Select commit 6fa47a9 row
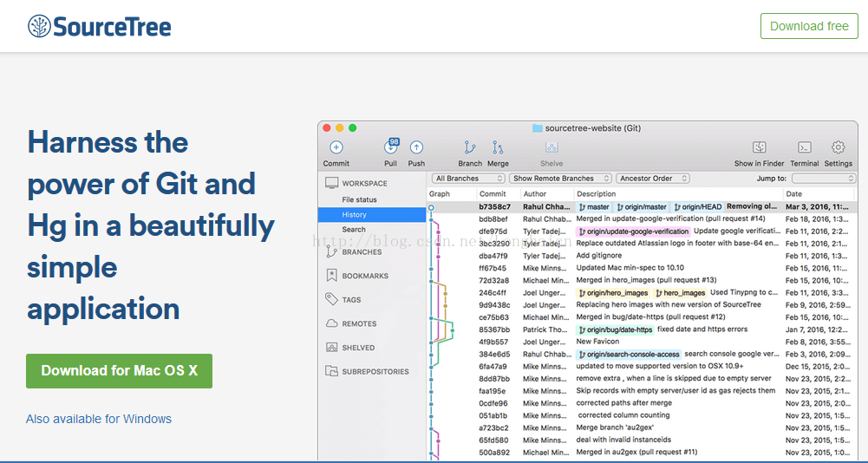 pyautogui.click(x=642, y=367)
